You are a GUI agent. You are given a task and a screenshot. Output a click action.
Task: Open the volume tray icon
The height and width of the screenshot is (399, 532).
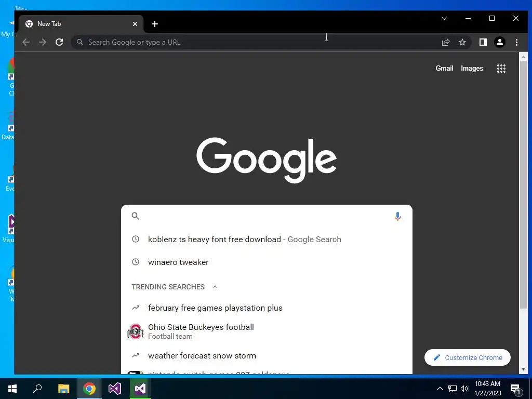point(464,389)
